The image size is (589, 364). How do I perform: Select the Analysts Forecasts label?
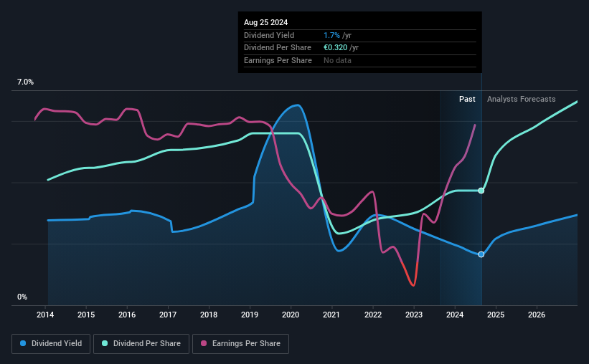521,99
